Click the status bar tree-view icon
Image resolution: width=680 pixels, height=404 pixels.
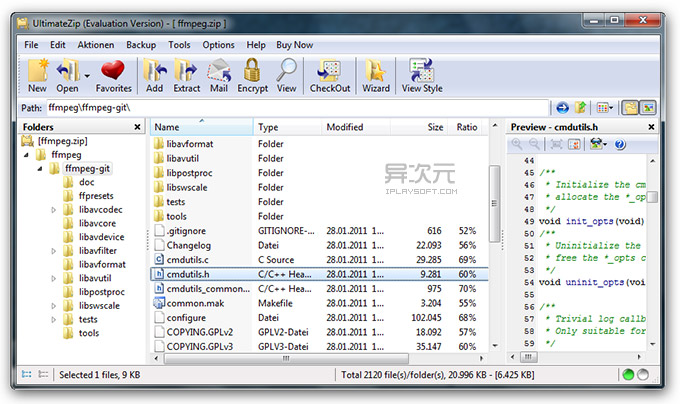click(x=26, y=374)
